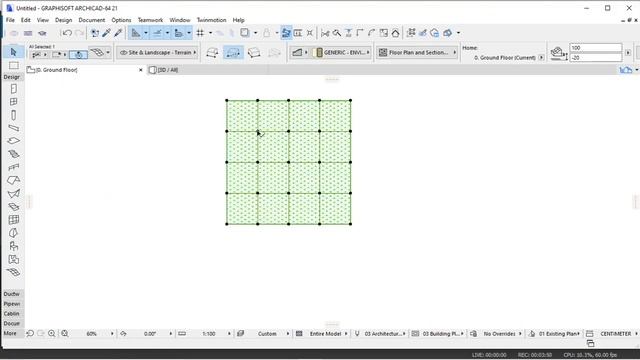Open Guide Lines options dropdown arrow
This screenshot has width=640, height=360.
click(146, 33)
